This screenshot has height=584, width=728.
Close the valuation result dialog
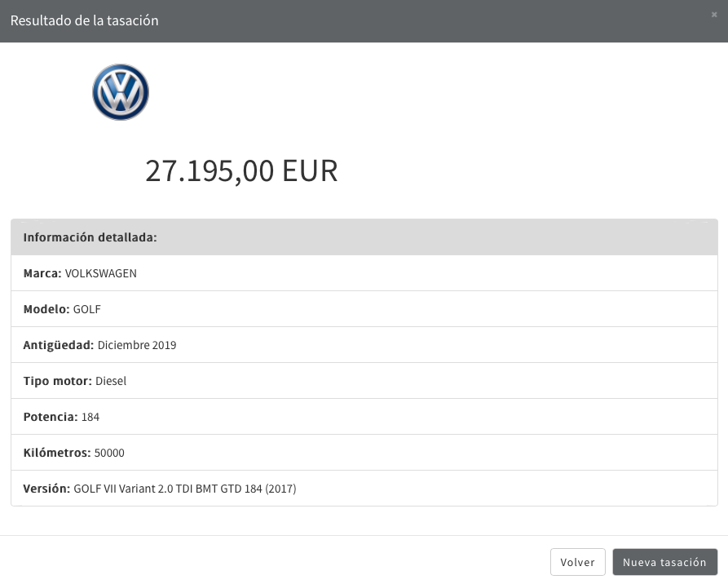[714, 14]
